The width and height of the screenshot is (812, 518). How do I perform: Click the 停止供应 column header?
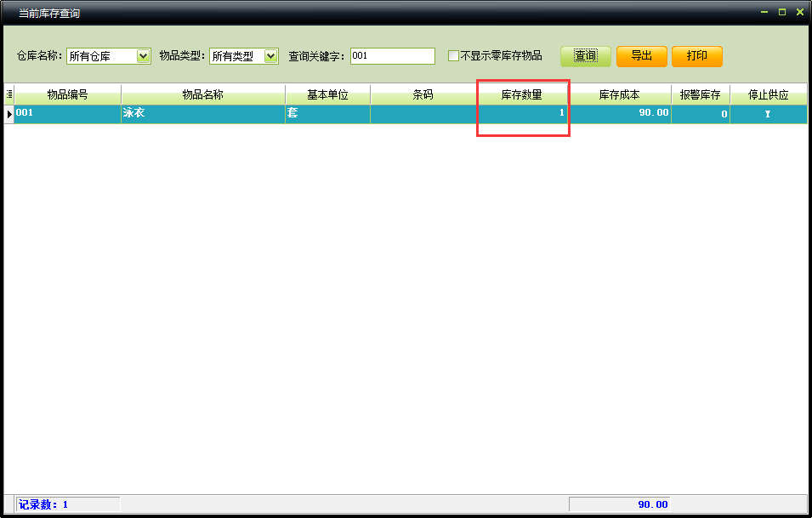pyautogui.click(x=768, y=94)
